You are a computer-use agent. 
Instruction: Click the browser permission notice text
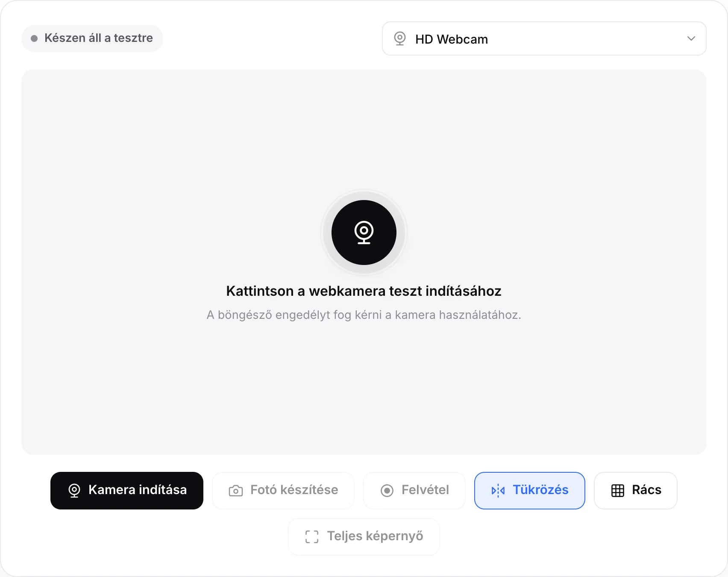click(x=364, y=315)
